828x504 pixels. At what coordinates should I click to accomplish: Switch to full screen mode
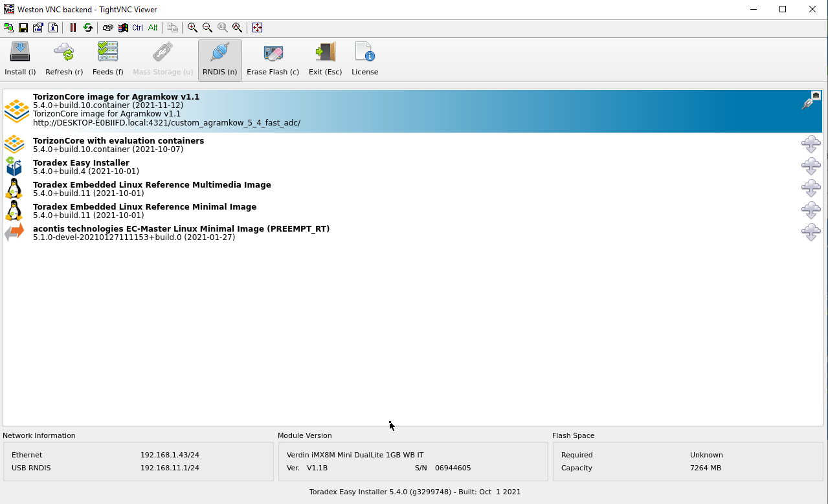tap(257, 28)
